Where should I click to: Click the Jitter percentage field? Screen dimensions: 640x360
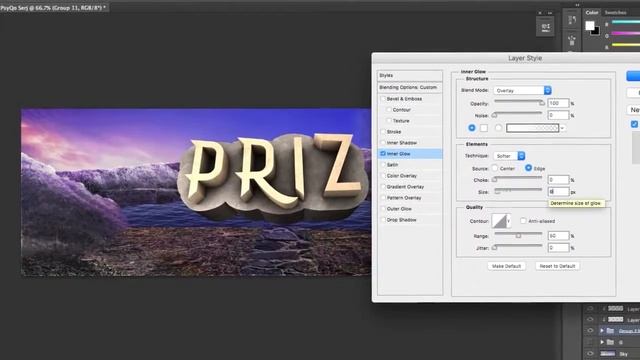coord(558,248)
